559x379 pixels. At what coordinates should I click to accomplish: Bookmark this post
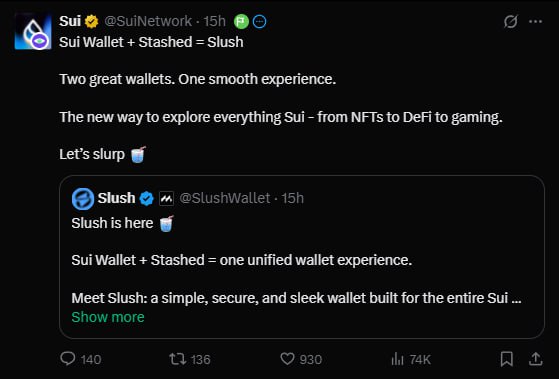click(507, 359)
